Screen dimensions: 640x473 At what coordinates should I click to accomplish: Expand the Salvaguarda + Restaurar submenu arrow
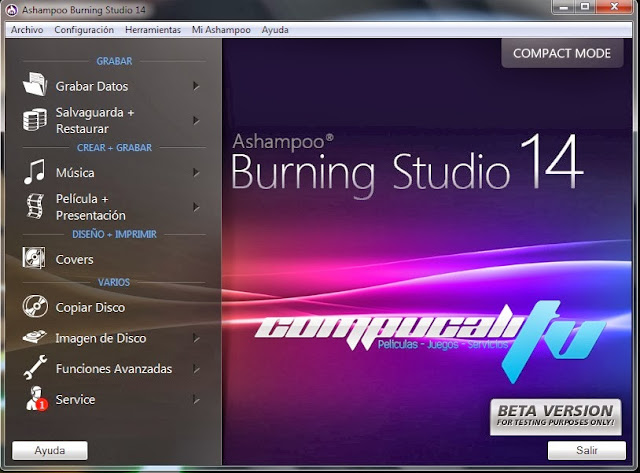point(196,120)
